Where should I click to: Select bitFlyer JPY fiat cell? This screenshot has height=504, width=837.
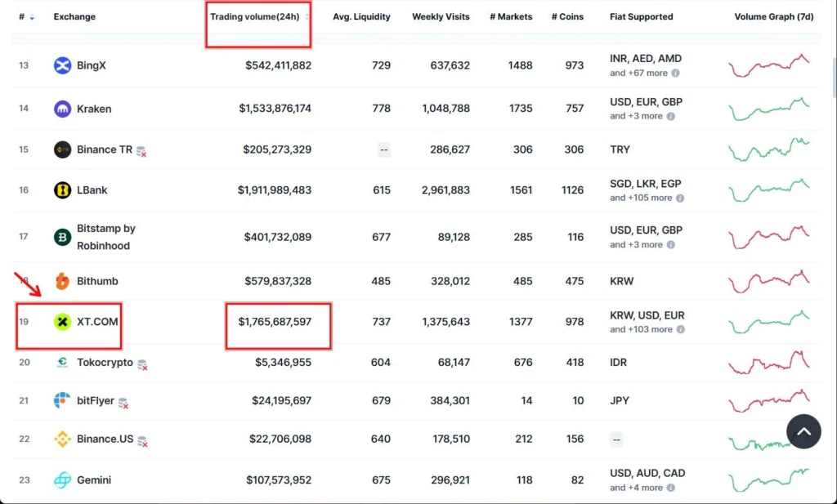click(x=620, y=400)
